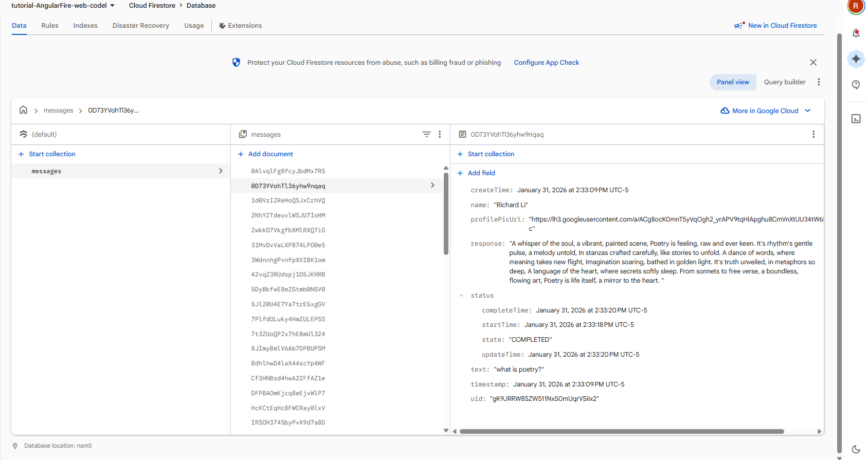The image size is (868, 460).
Task: Click the New in Cloud Firestore megaphone icon
Action: click(739, 25)
